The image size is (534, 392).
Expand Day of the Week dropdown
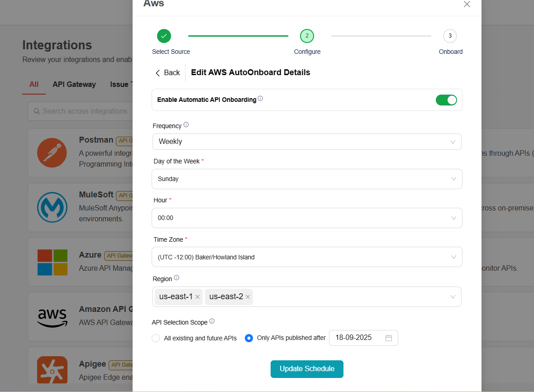tap(307, 179)
